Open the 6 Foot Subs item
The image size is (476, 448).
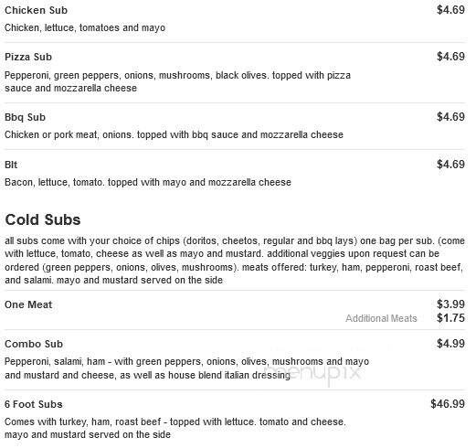(34, 404)
